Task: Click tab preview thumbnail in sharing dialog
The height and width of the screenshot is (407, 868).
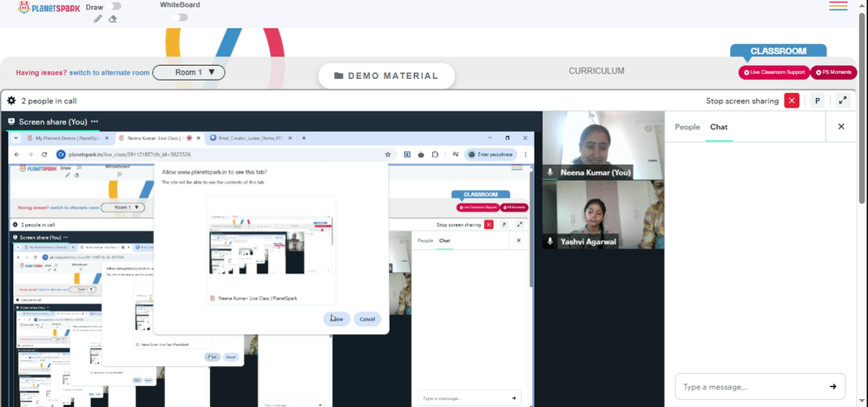Action: tap(271, 244)
